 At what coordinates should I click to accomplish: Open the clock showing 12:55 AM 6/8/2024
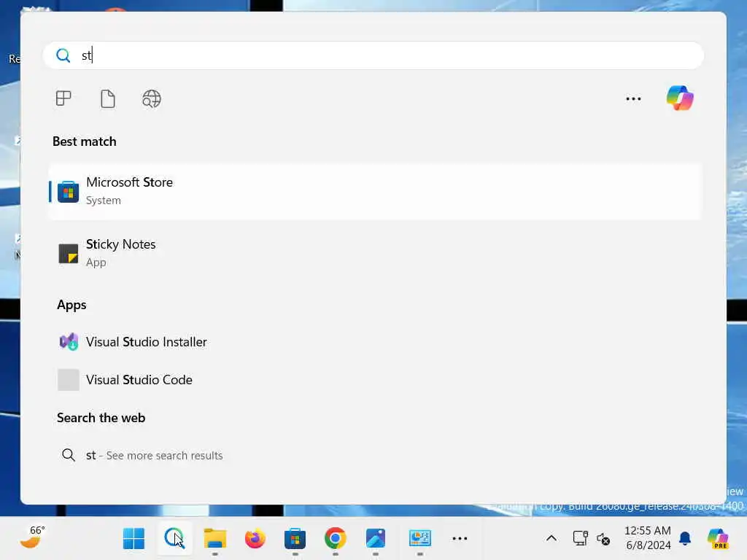click(648, 538)
